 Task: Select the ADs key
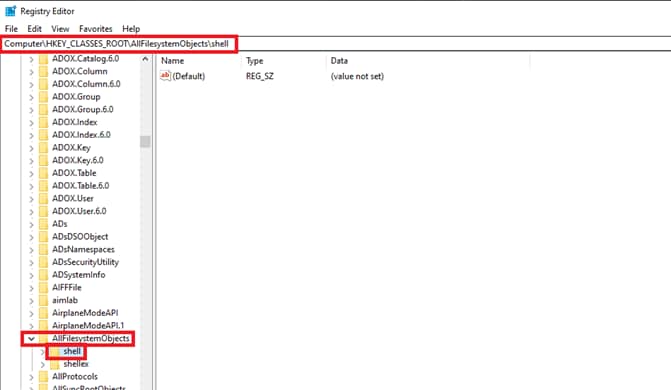point(59,224)
